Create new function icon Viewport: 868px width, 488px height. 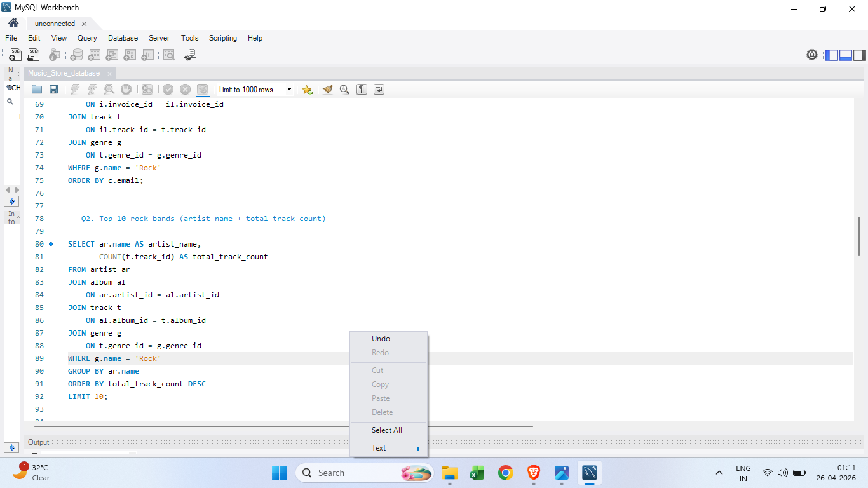147,55
